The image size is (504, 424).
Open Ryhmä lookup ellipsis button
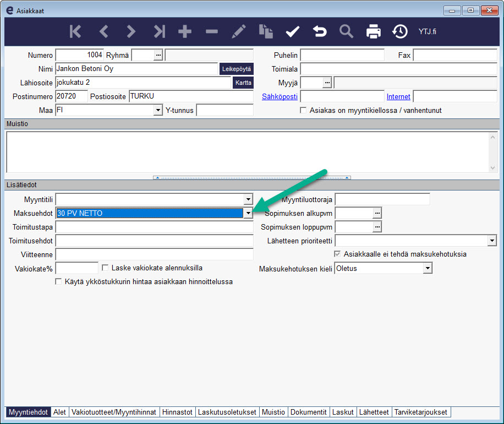pyautogui.click(x=158, y=55)
